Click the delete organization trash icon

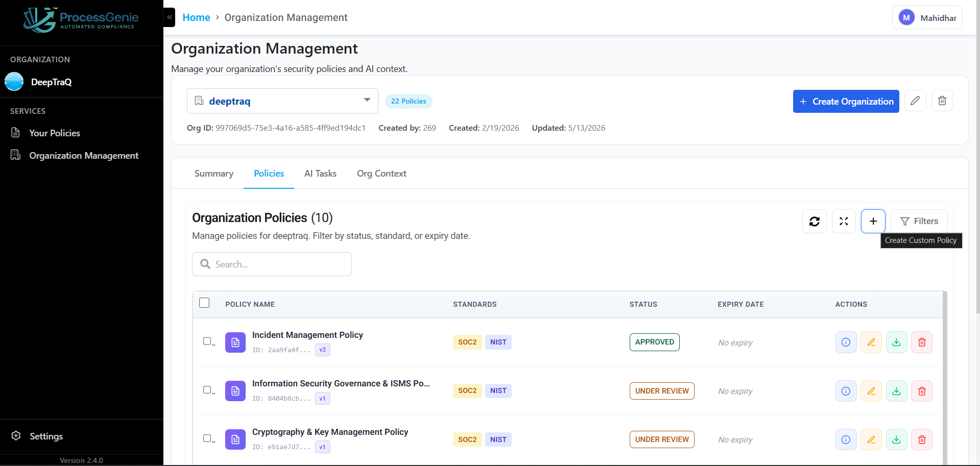942,101
